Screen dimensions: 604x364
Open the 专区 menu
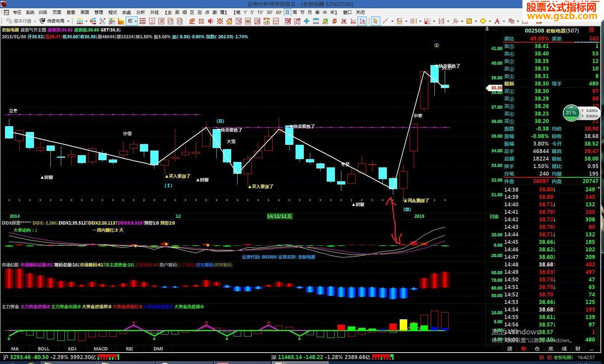click(x=17, y=12)
